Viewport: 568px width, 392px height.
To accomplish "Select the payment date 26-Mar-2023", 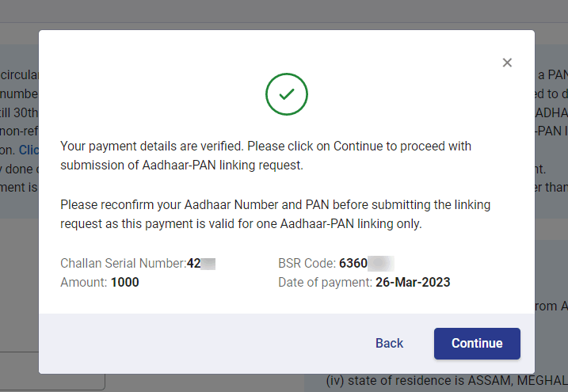I will (x=413, y=283).
